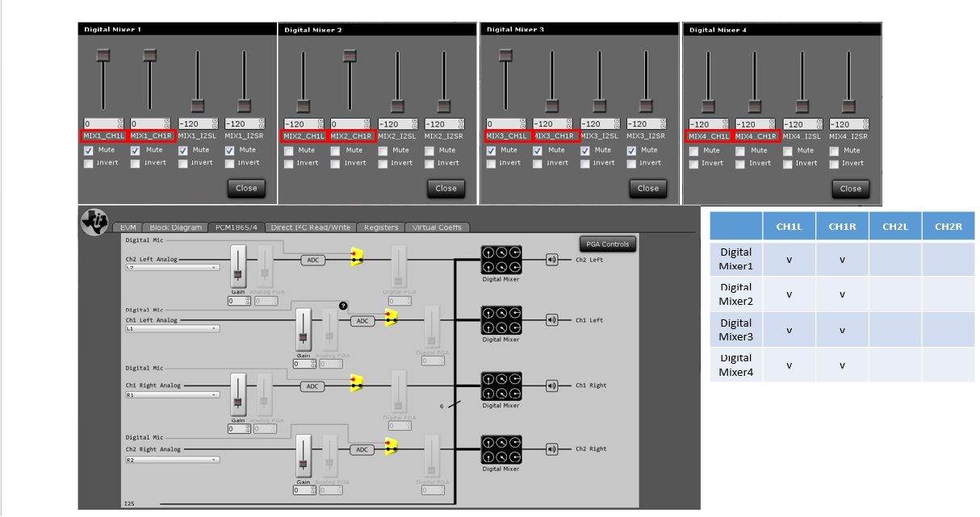Click the yellow input mux on Ch1 Right

[x=356, y=382]
